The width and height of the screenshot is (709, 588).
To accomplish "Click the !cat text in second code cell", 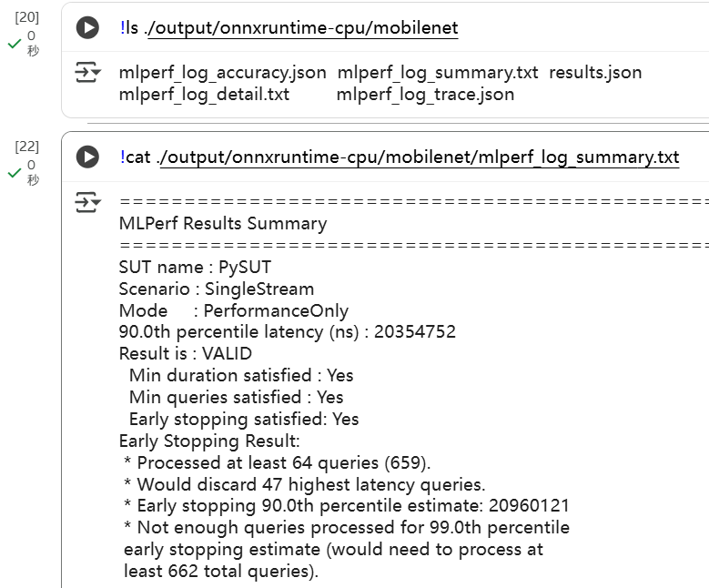I will pos(135,157).
